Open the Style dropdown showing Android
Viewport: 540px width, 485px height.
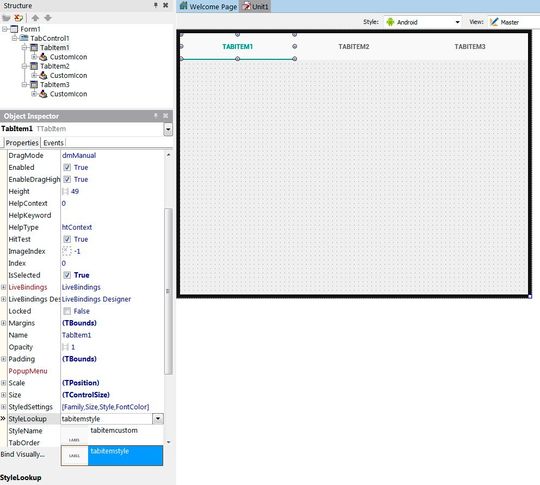tap(423, 22)
